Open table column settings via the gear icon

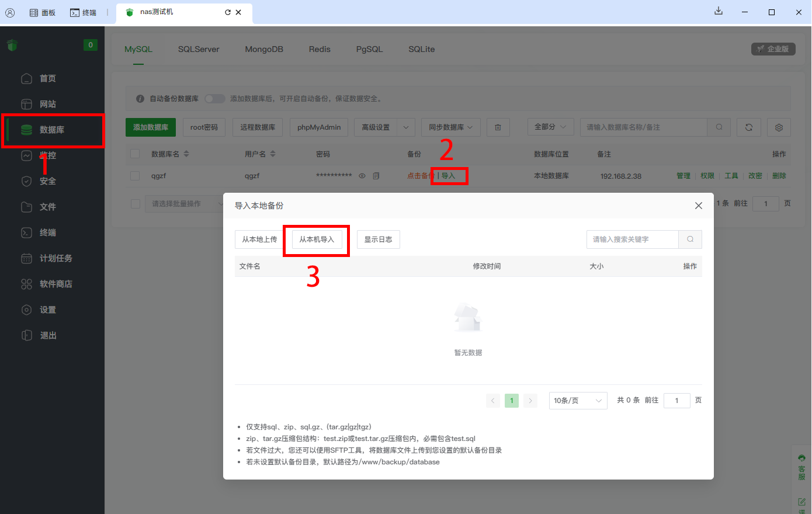tap(779, 127)
